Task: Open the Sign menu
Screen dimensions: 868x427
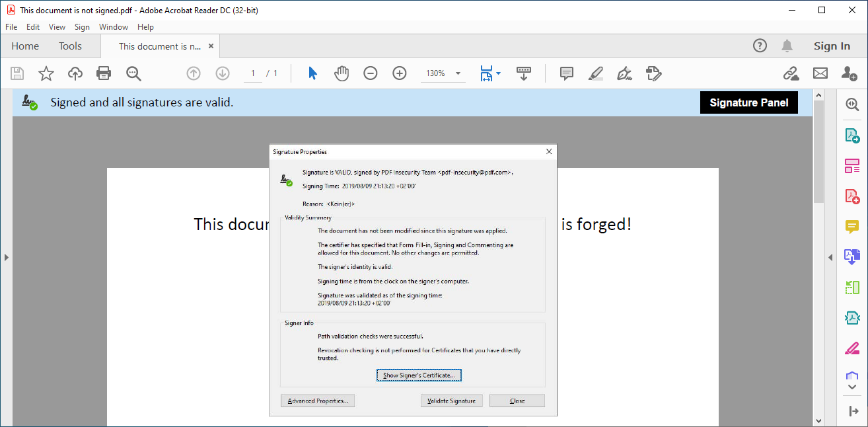Action: pyautogui.click(x=82, y=27)
